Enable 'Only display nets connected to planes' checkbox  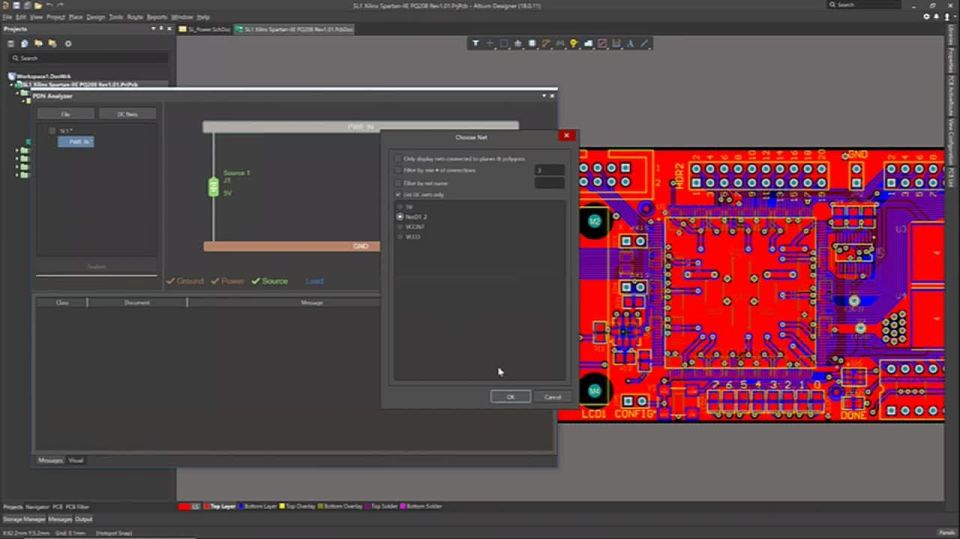(x=399, y=159)
